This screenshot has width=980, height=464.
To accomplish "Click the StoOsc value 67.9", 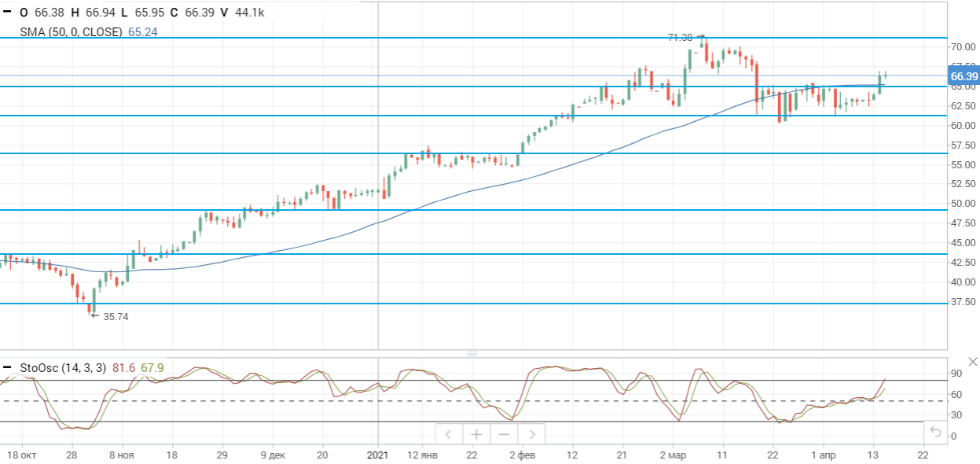I will click(152, 367).
